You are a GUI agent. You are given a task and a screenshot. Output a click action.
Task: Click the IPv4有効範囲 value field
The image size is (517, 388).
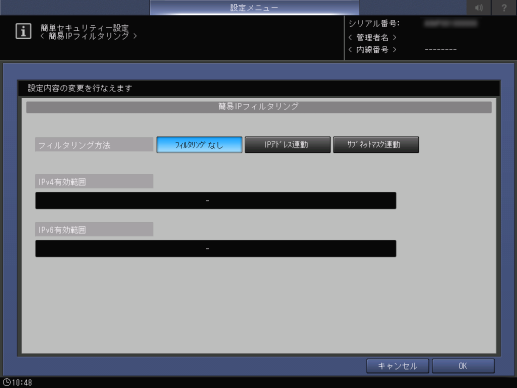[216, 200]
